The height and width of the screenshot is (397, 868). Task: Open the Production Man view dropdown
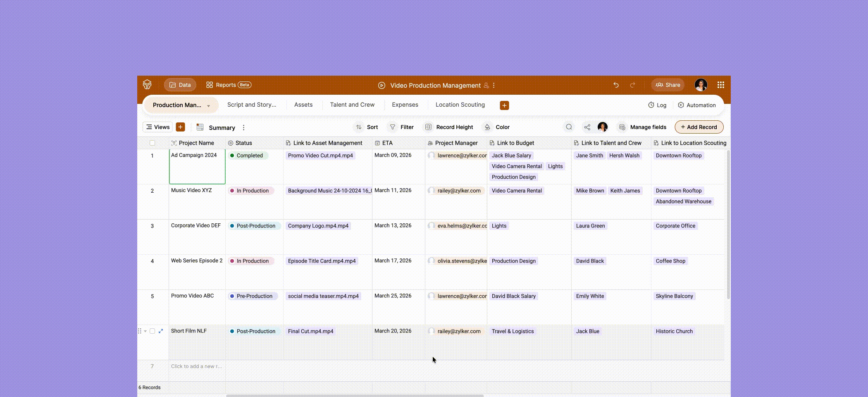click(209, 105)
